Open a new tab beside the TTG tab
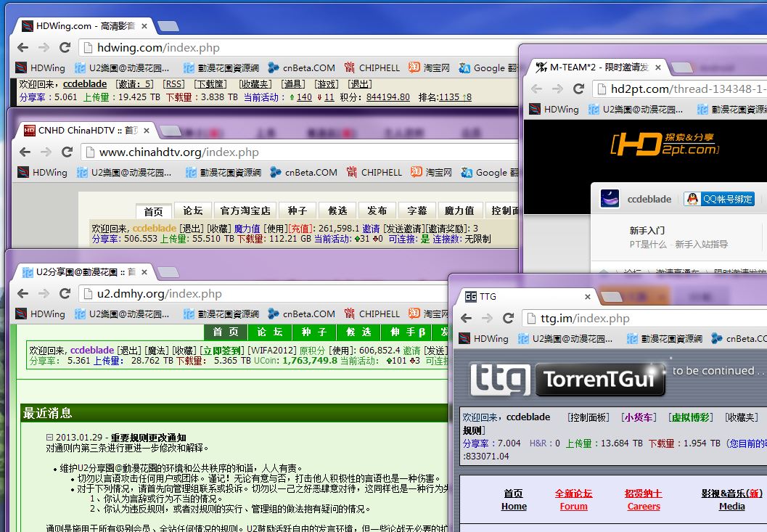 (611, 296)
